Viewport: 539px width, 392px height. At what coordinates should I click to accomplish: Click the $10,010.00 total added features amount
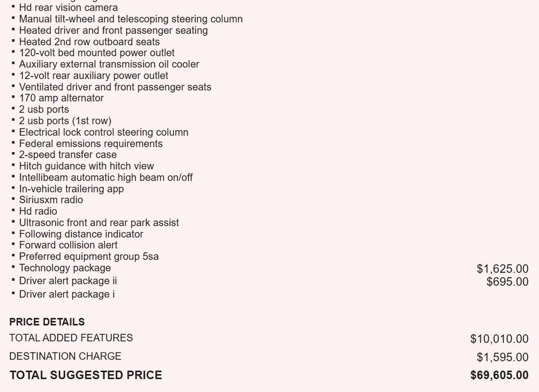(x=499, y=339)
